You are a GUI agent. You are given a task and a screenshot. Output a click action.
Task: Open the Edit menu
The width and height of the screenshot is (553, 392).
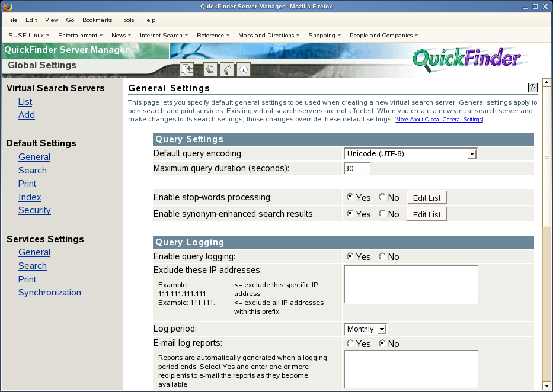tap(31, 20)
